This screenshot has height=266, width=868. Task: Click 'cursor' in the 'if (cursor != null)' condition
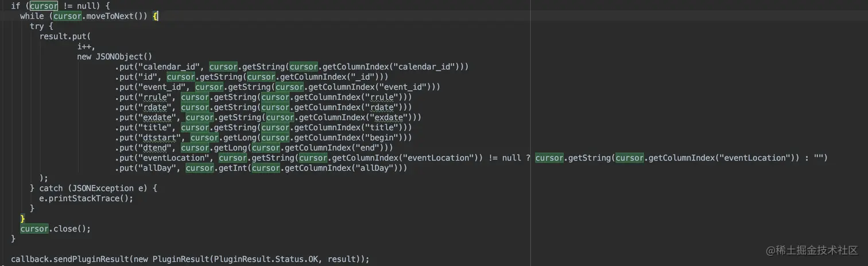point(44,6)
